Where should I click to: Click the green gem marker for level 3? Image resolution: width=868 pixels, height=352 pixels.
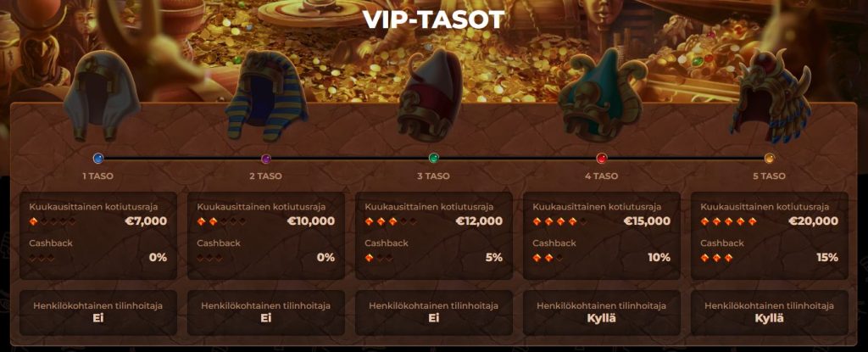(x=434, y=159)
